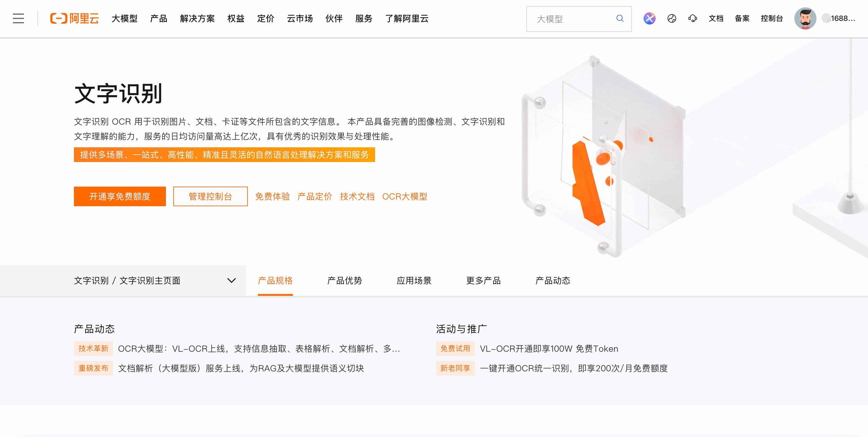This screenshot has width=868, height=437.
Task: Open the 大模型 nav menu
Action: (x=125, y=18)
